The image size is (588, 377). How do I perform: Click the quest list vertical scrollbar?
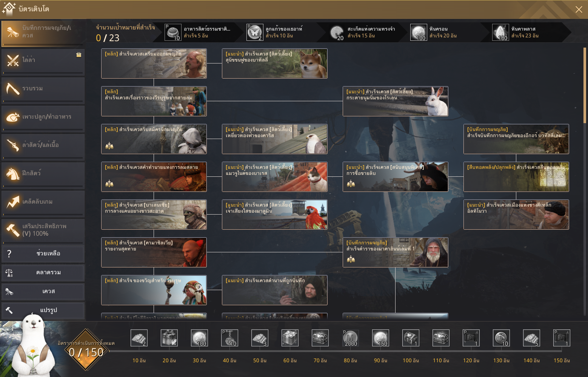[585, 85]
